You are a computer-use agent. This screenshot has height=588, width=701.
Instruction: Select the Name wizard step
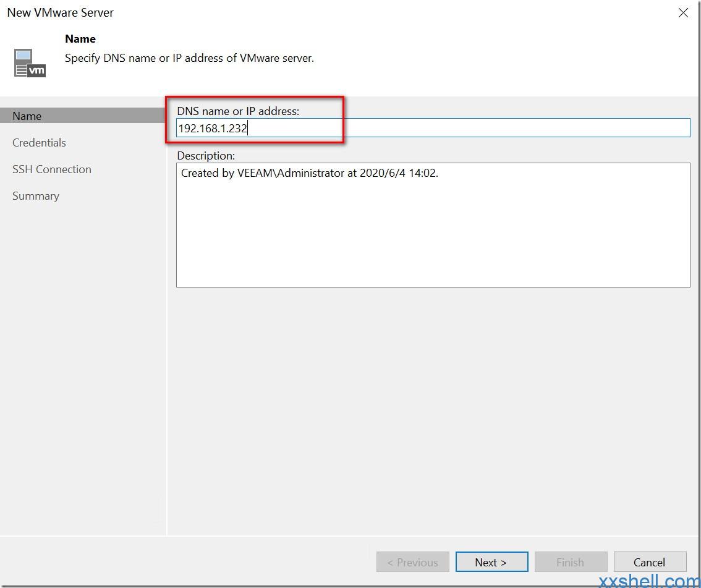pyautogui.click(x=83, y=116)
